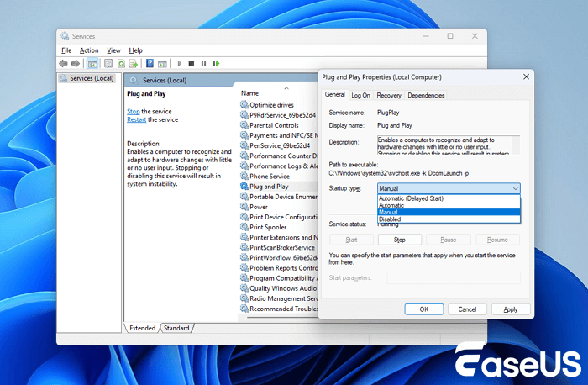Select the Recommended Troubleshooting row

click(x=278, y=309)
